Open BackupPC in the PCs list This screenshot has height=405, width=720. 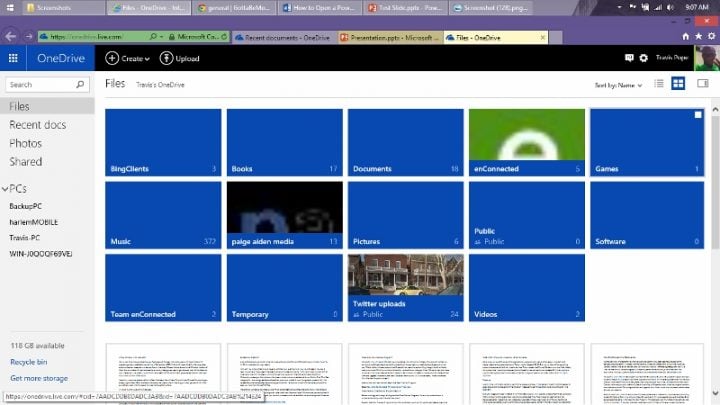tap(26, 206)
